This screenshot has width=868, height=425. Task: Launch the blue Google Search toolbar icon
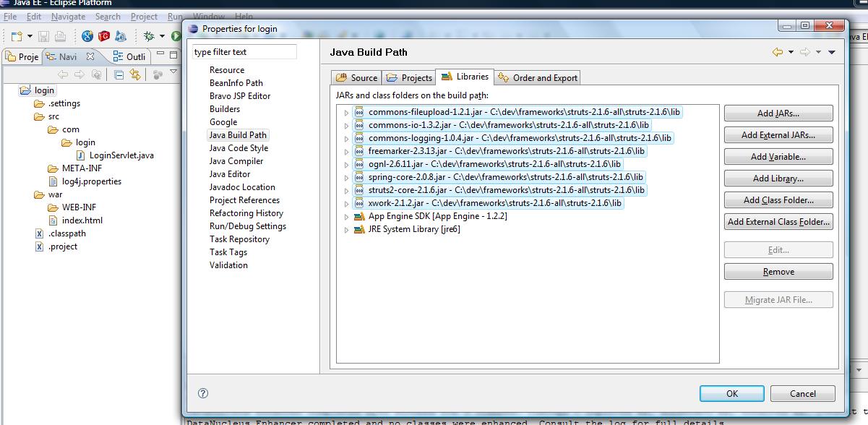[x=87, y=36]
